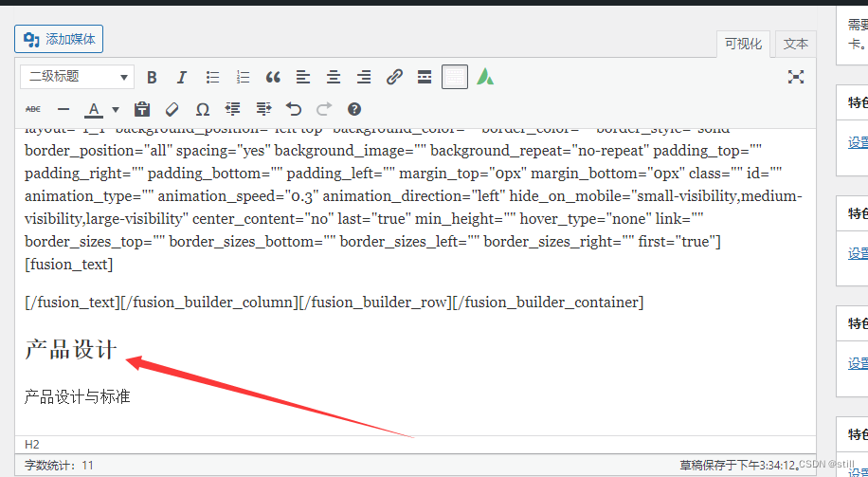Apply bold formatting
The image size is (868, 477).
tap(152, 77)
